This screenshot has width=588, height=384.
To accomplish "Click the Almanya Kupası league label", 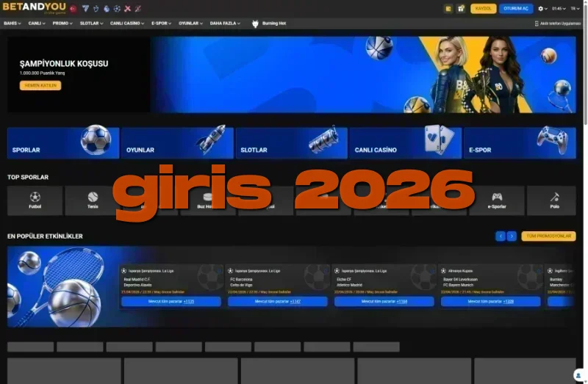I will click(x=461, y=271).
